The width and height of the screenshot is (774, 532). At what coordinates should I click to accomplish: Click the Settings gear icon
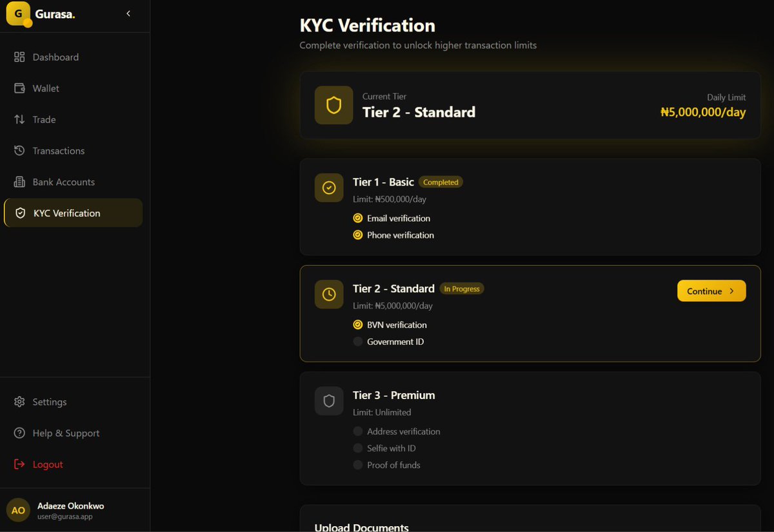tap(19, 402)
